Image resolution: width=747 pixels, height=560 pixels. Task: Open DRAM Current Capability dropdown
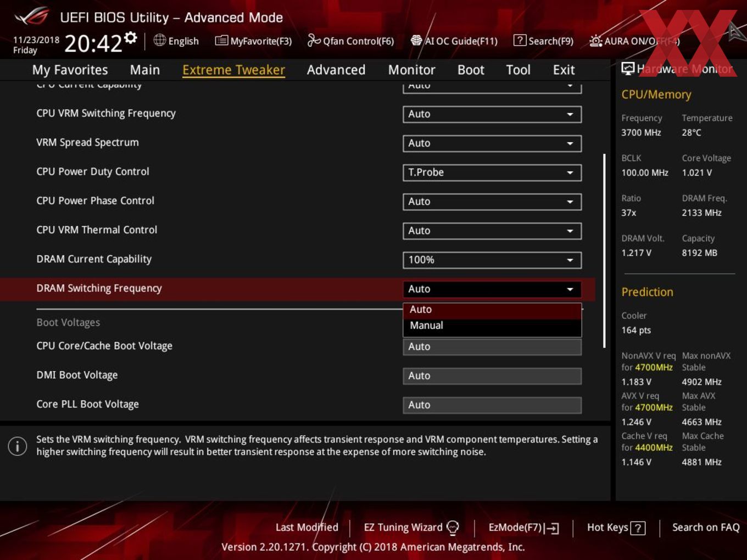pyautogui.click(x=492, y=260)
